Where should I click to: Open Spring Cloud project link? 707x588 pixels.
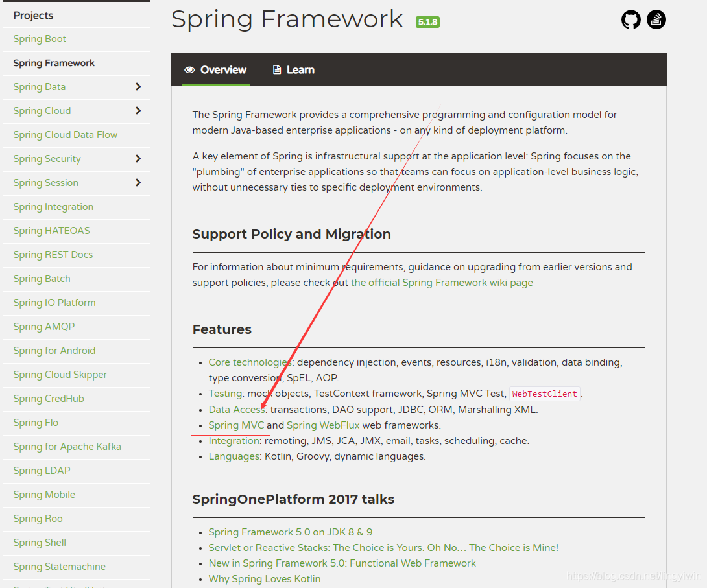pyautogui.click(x=42, y=111)
